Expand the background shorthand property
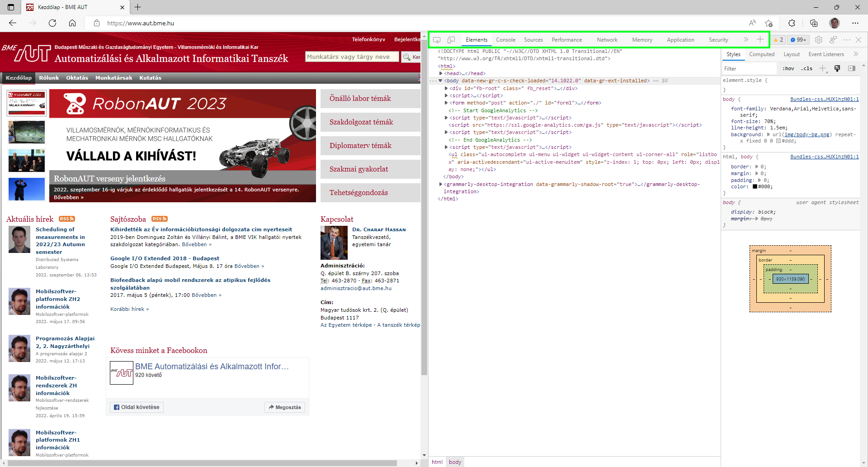 coord(769,134)
